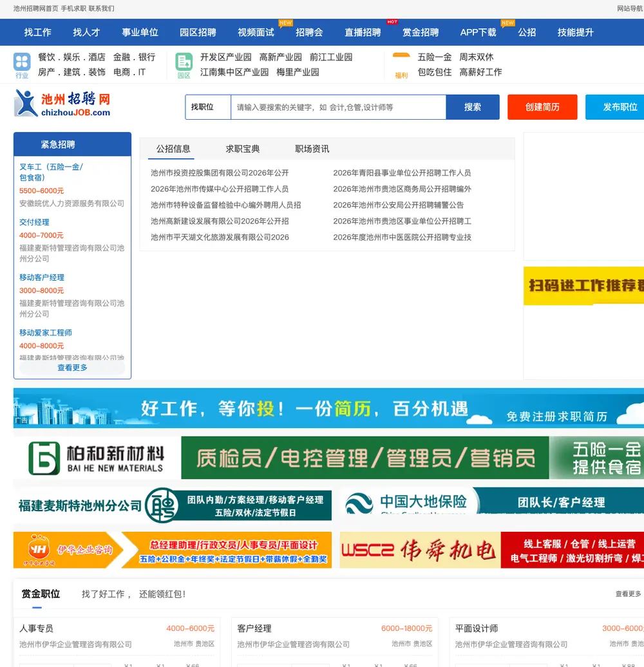Click the 伊华企业咨询 orange banner
This screenshot has height=667, width=644.
[x=173, y=550]
